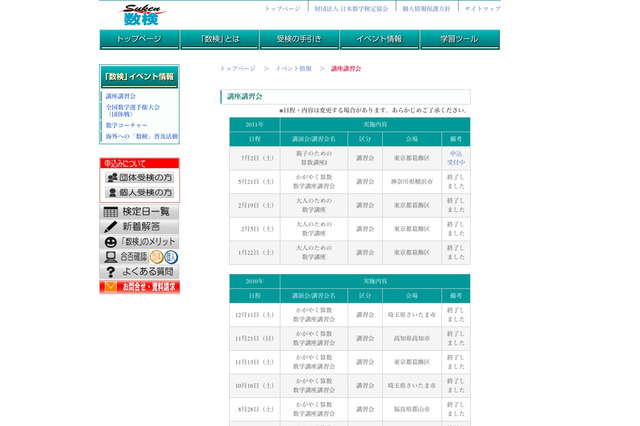640x426 pixels.
Task: Click the Suken 数検 logo
Action: (142, 15)
